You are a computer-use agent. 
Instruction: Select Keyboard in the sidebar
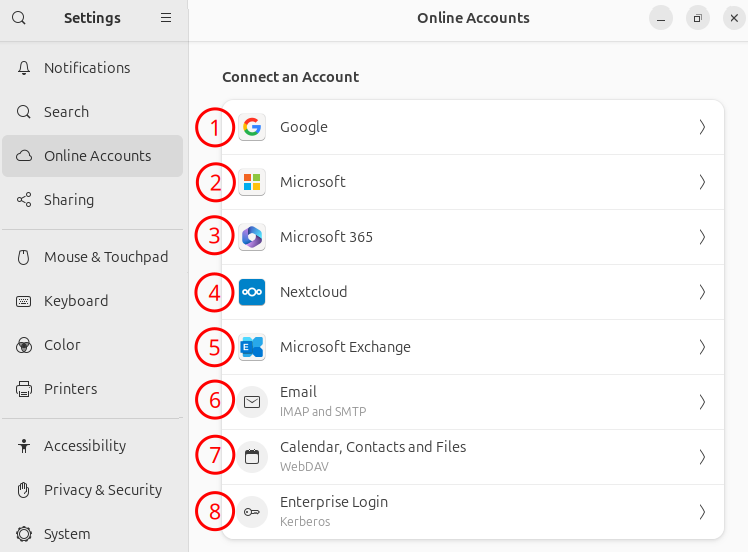pyautogui.click(x=76, y=301)
